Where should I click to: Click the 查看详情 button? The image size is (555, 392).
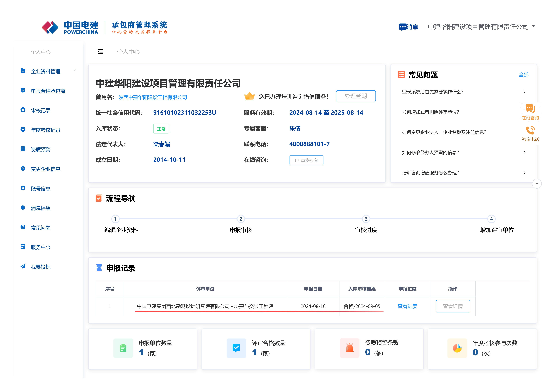[453, 306]
